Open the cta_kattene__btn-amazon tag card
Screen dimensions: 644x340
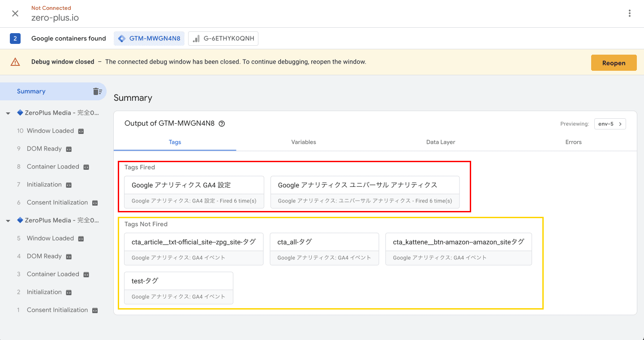pyautogui.click(x=459, y=249)
